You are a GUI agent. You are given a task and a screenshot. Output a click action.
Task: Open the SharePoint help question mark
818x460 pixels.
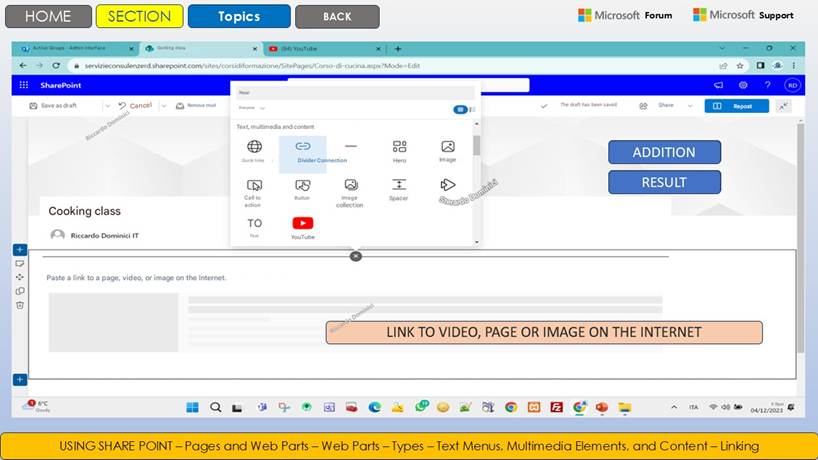(767, 85)
